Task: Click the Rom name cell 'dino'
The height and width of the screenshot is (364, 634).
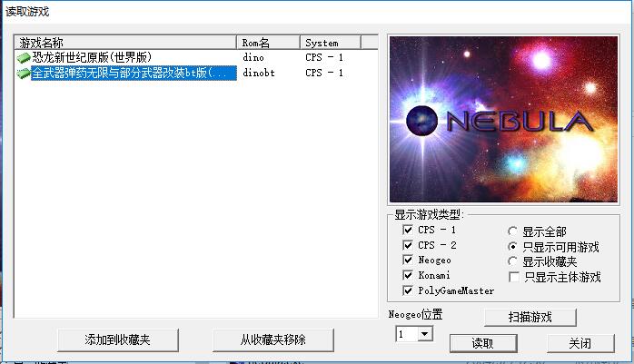Action: pos(253,57)
